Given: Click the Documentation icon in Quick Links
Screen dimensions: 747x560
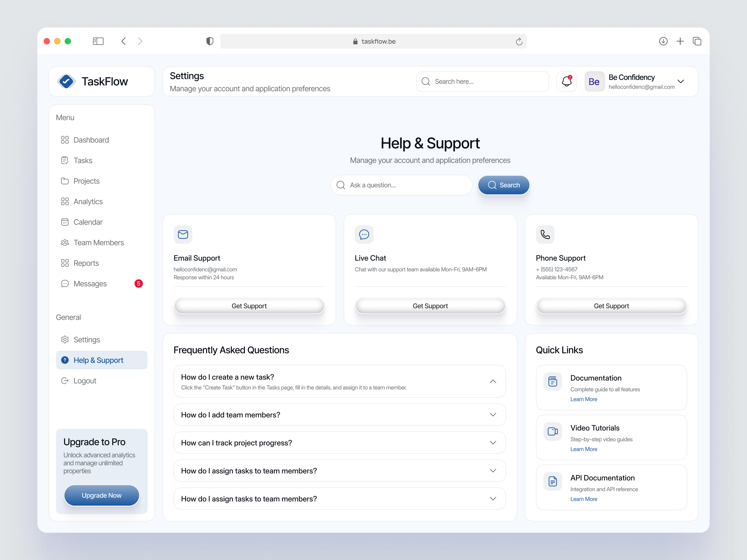Looking at the screenshot, I should [553, 381].
